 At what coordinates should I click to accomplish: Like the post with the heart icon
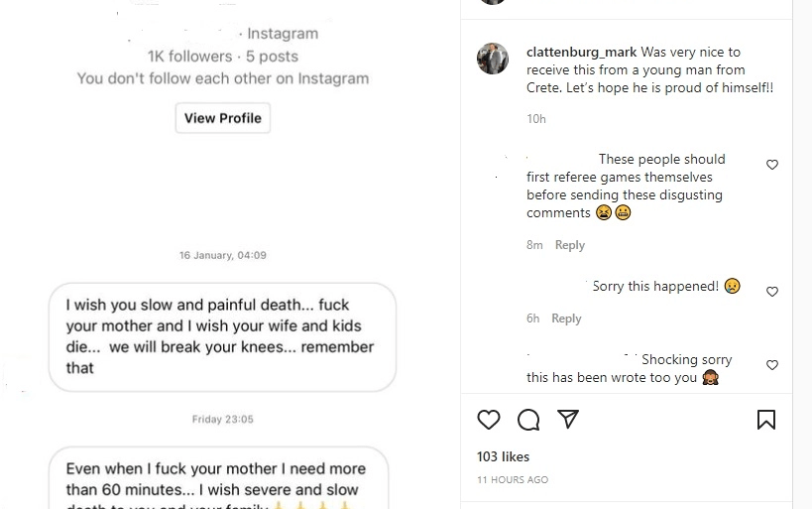[489, 420]
